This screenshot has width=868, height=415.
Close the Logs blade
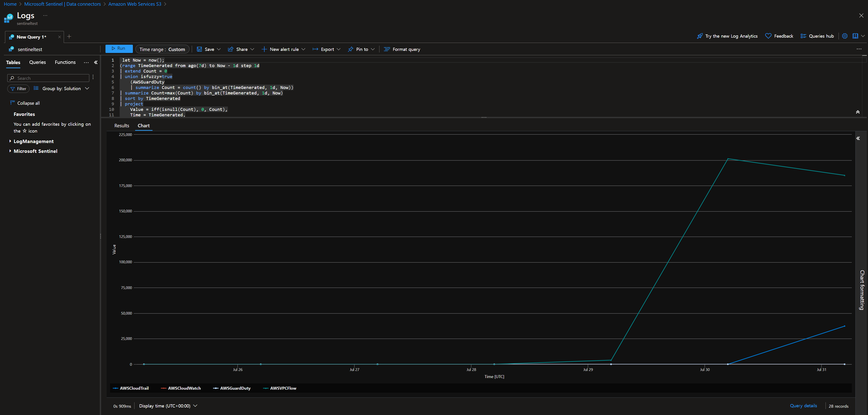[x=861, y=16]
